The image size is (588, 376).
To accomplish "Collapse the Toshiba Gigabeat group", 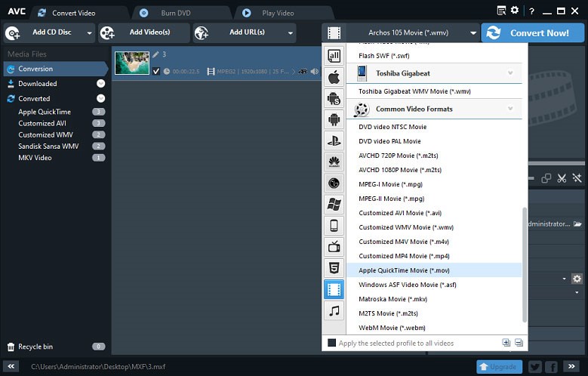I will 510,72.
